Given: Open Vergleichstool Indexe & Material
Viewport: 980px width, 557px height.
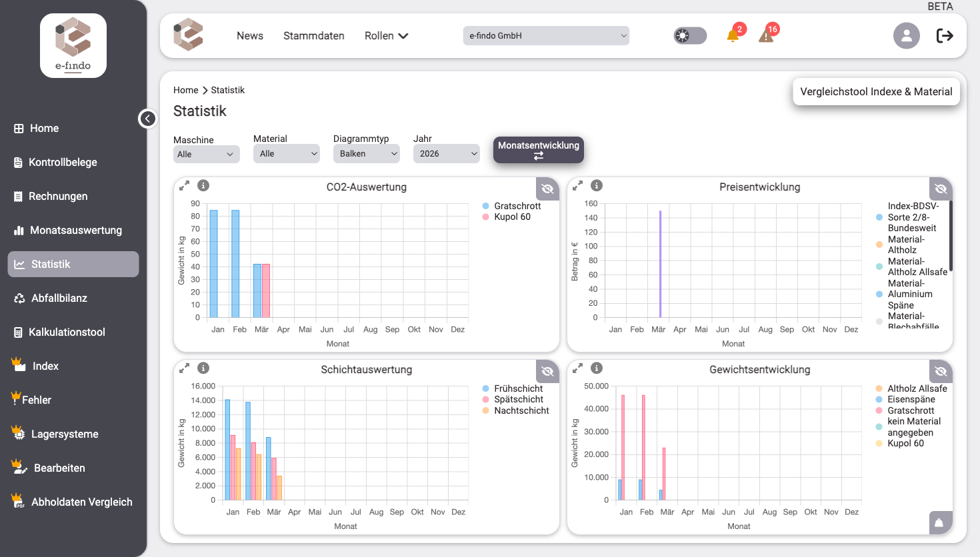Looking at the screenshot, I should [876, 92].
